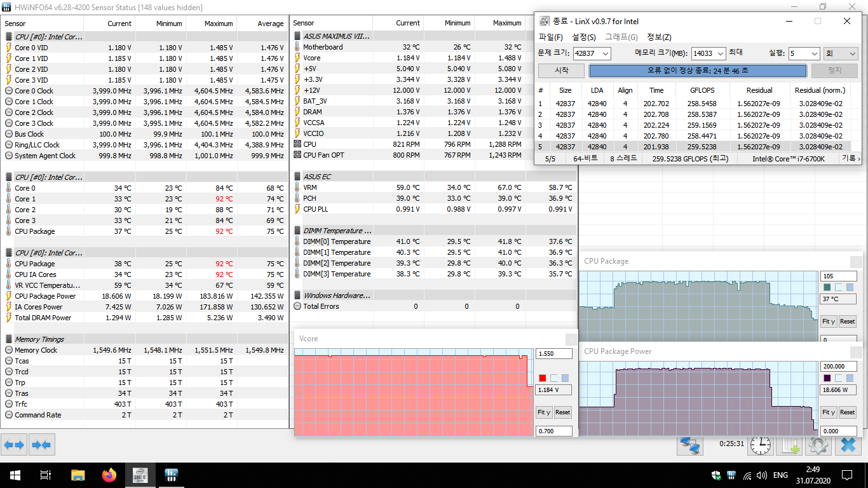This screenshot has height=488, width=868.
Task: Select the CPU Package Power sensor row
Action: 145,296
